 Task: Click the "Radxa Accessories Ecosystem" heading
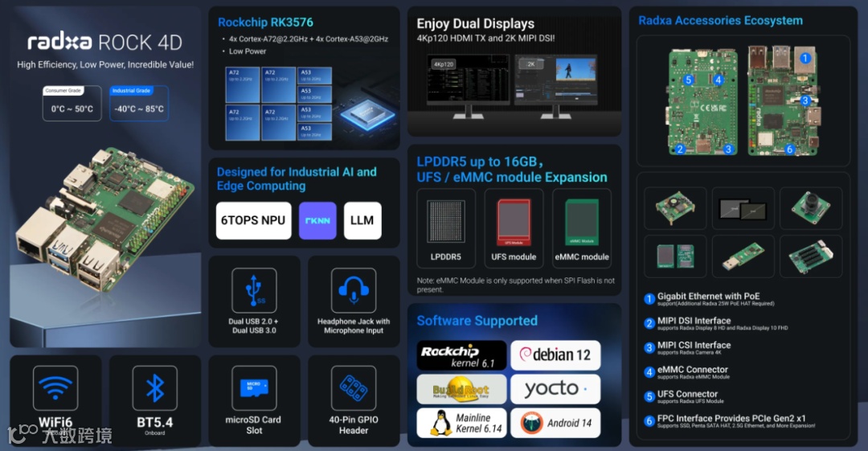click(x=720, y=21)
